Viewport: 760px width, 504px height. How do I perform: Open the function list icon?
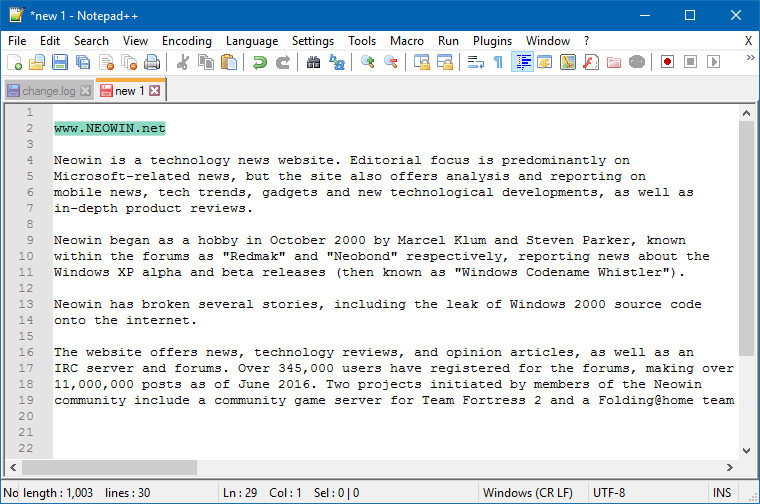[x=590, y=62]
